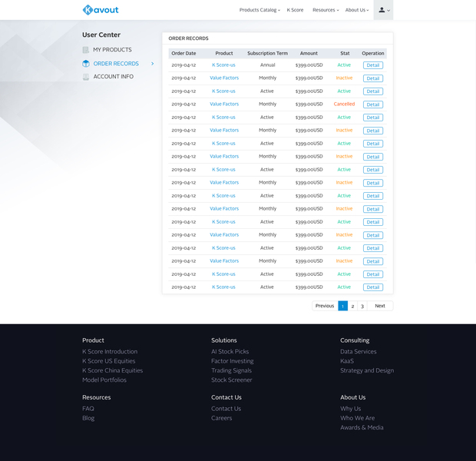Open Detail for the Cancelled order

(x=373, y=104)
